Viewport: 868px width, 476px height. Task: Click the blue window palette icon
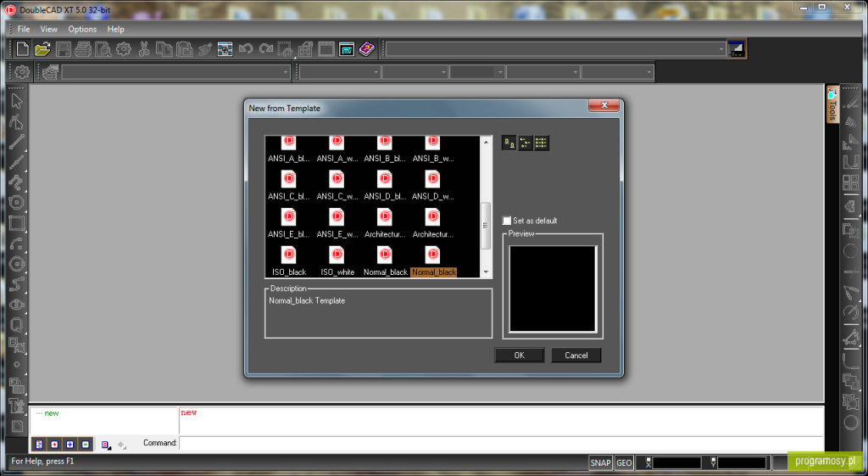pyautogui.click(x=347, y=49)
